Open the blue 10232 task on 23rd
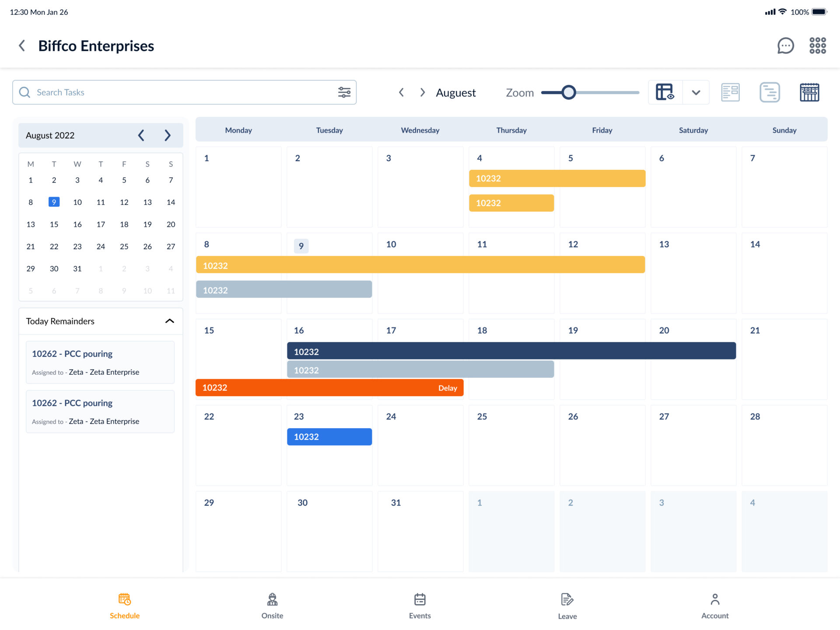This screenshot has height=630, width=840. pyautogui.click(x=329, y=436)
